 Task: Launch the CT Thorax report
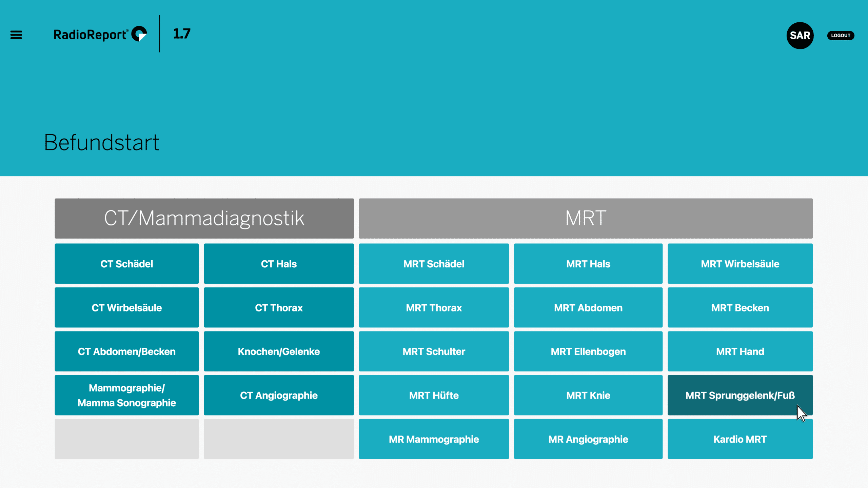pyautogui.click(x=279, y=307)
